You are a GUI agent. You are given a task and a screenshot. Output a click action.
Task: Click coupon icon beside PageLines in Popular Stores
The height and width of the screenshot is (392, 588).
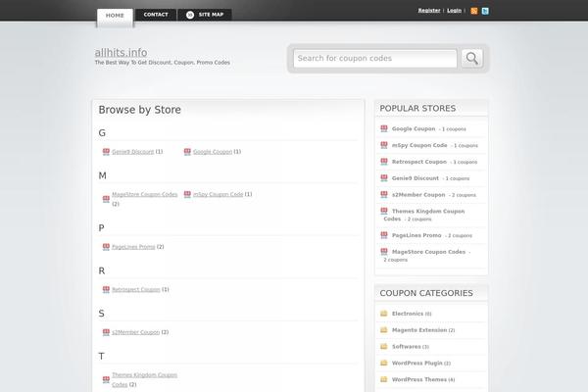point(384,235)
